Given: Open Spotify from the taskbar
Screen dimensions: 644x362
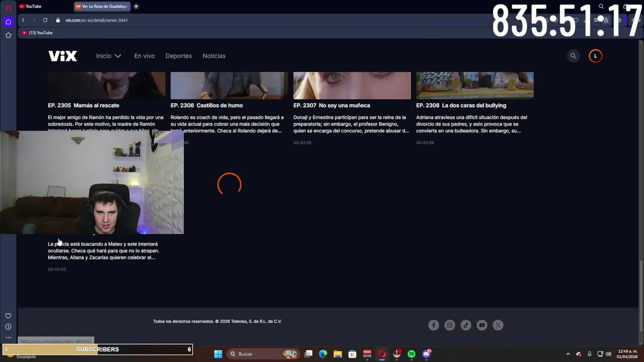Looking at the screenshot, I should point(412,354).
